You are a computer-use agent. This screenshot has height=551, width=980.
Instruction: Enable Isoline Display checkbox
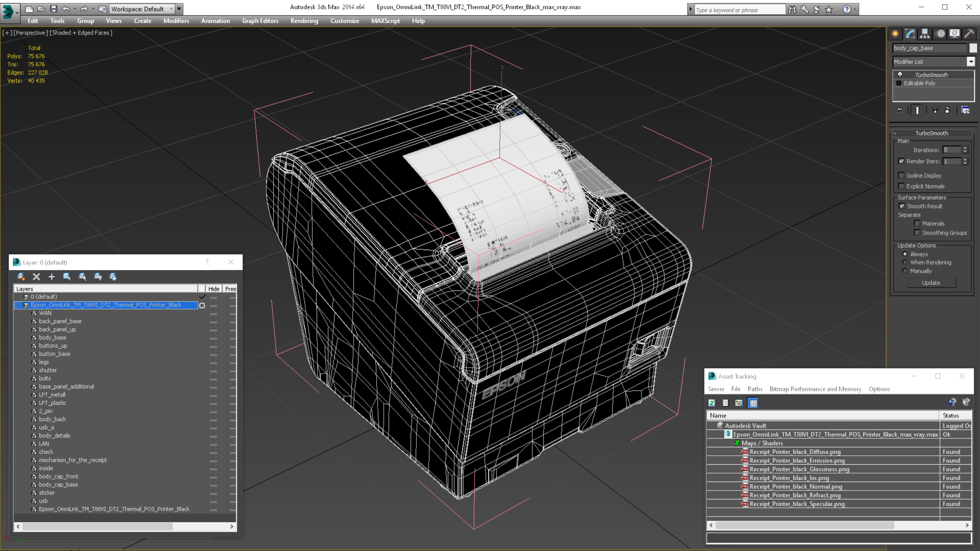901,175
